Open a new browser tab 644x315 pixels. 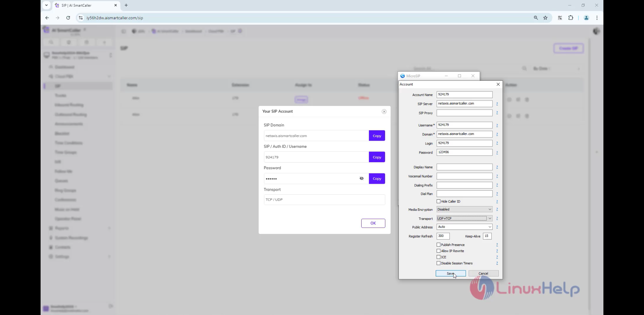click(x=126, y=5)
